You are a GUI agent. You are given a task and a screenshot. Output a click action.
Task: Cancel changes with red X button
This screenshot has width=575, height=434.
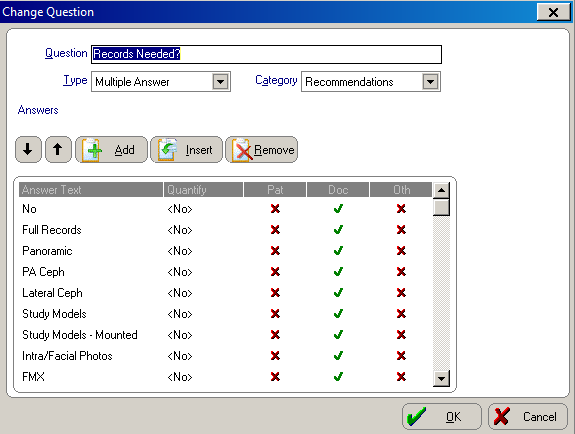click(x=528, y=417)
